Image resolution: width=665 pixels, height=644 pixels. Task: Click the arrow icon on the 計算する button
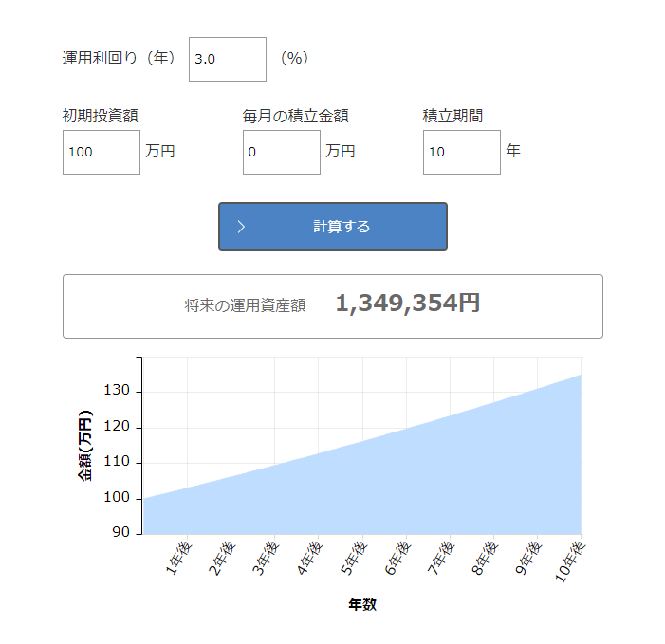pyautogui.click(x=242, y=227)
